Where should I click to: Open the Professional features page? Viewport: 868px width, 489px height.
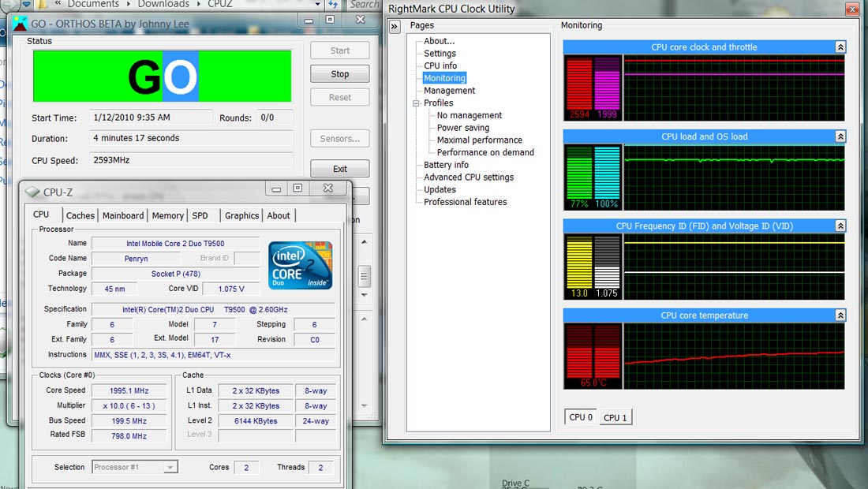pyautogui.click(x=465, y=202)
